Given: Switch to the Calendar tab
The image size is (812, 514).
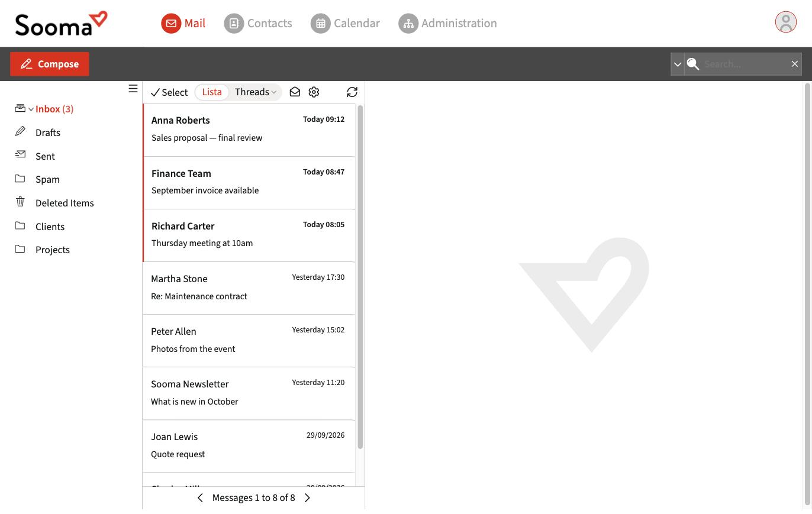Looking at the screenshot, I should 345,23.
